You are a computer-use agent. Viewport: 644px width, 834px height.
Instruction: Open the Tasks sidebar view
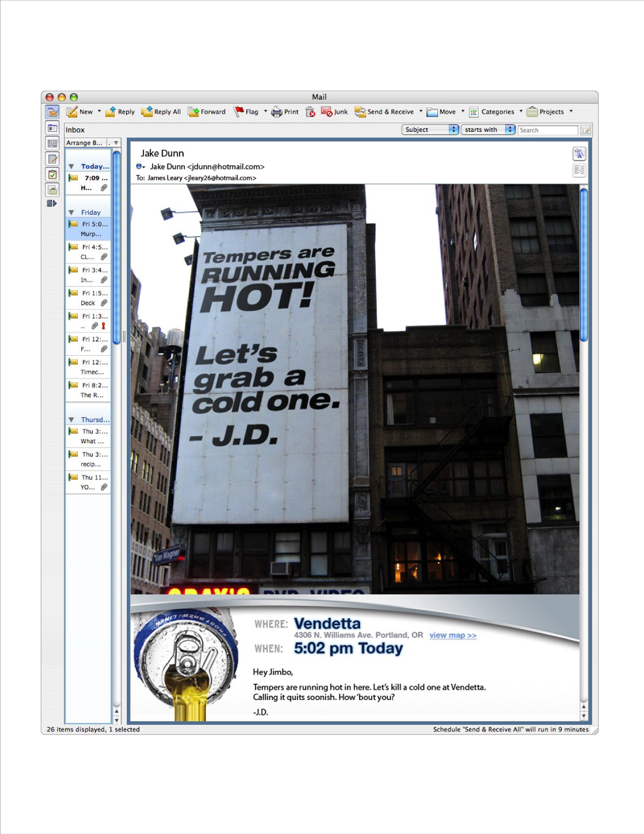click(x=53, y=174)
